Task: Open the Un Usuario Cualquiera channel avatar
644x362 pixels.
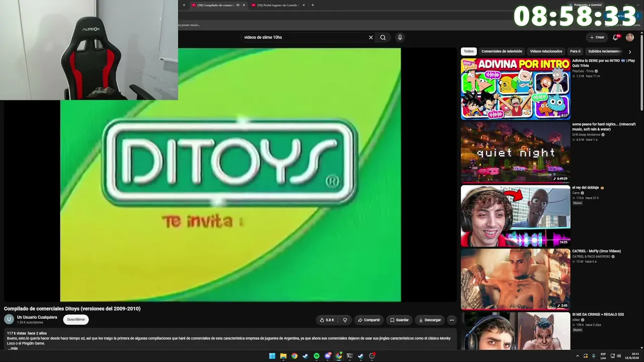Action: coord(9,319)
